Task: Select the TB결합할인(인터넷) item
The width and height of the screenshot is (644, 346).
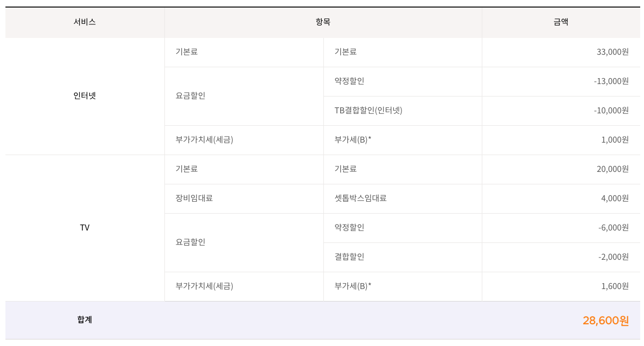Action: [368, 111]
